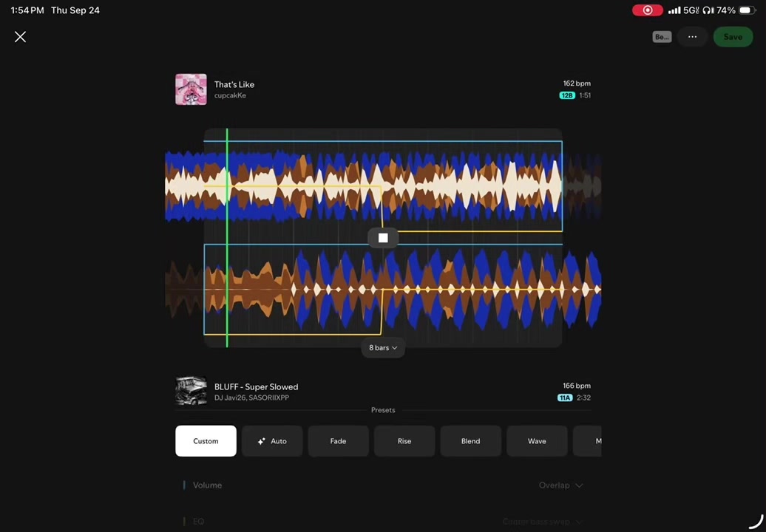This screenshot has width=766, height=532.
Task: Click the green playhead marker line
Action: [x=227, y=238]
